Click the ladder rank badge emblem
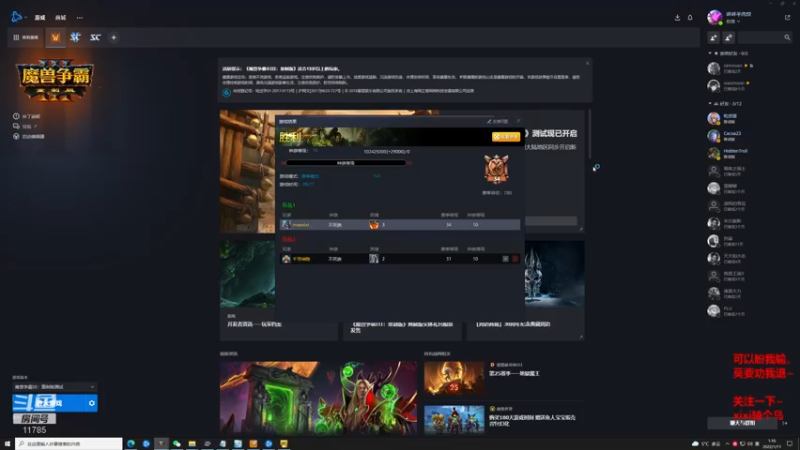This screenshot has width=800, height=450. coord(496,168)
